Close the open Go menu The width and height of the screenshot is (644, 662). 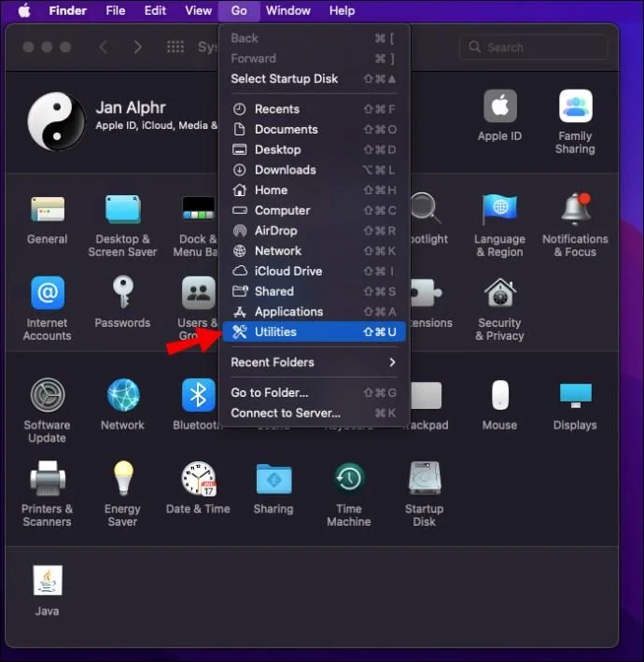[x=239, y=10]
